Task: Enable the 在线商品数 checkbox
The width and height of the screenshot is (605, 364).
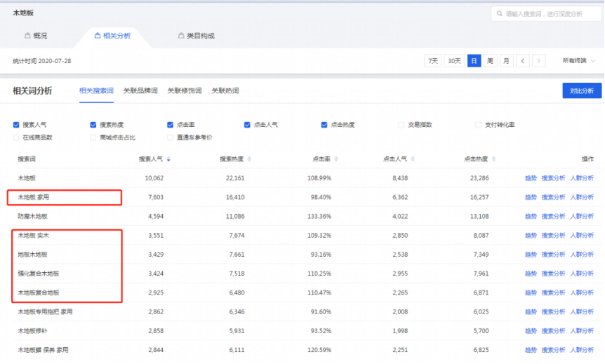Action: (x=16, y=137)
